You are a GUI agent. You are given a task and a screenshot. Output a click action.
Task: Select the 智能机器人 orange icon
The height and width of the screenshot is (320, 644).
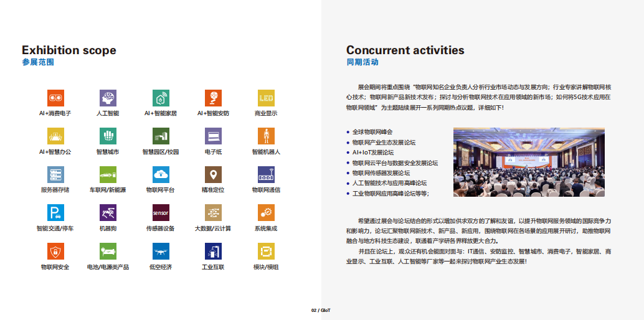(266, 136)
